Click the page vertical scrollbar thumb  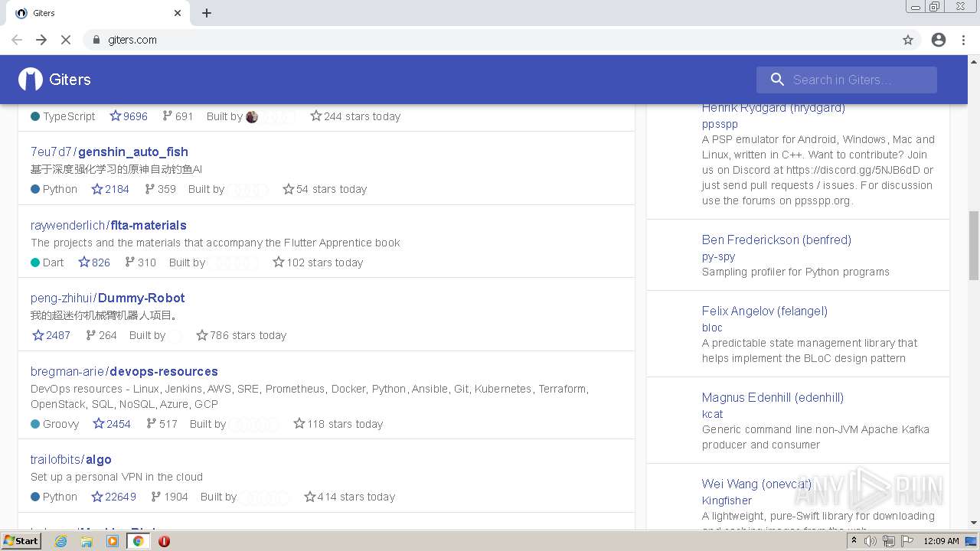[x=973, y=245]
